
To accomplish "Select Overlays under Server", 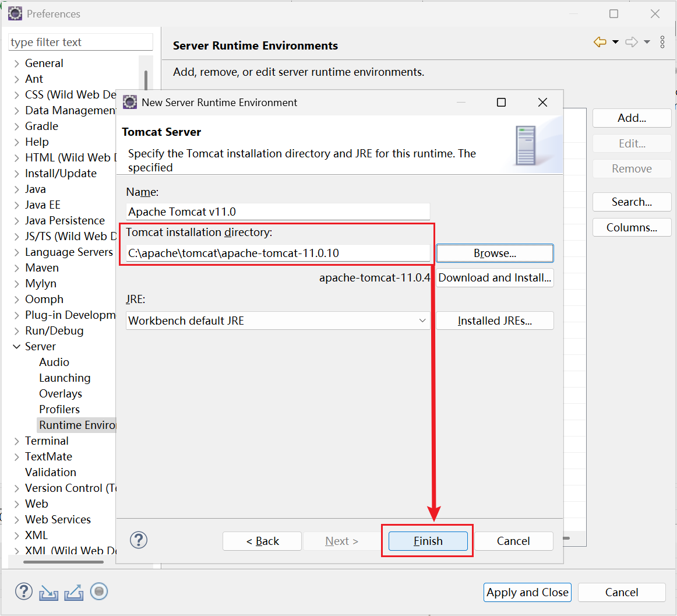I will coord(61,393).
